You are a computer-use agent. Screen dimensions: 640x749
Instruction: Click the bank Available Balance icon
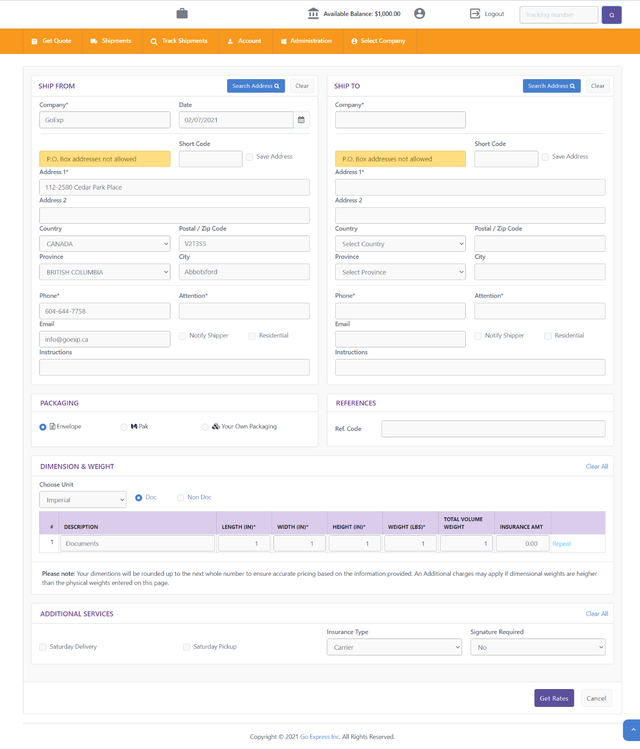click(314, 14)
